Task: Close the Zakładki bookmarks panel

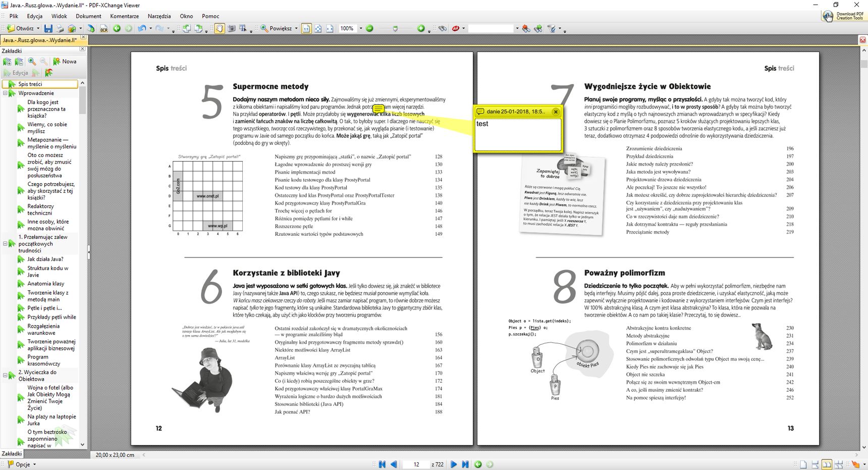Action: tap(83, 50)
